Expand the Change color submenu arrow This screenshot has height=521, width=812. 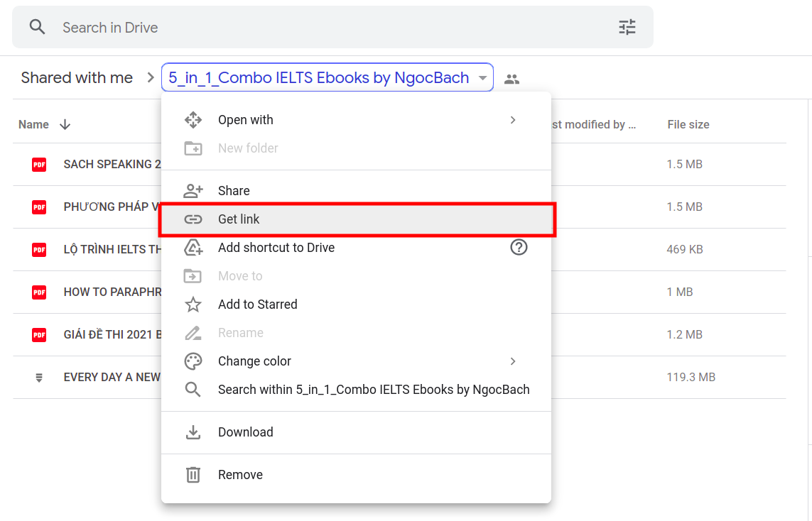pyautogui.click(x=513, y=361)
